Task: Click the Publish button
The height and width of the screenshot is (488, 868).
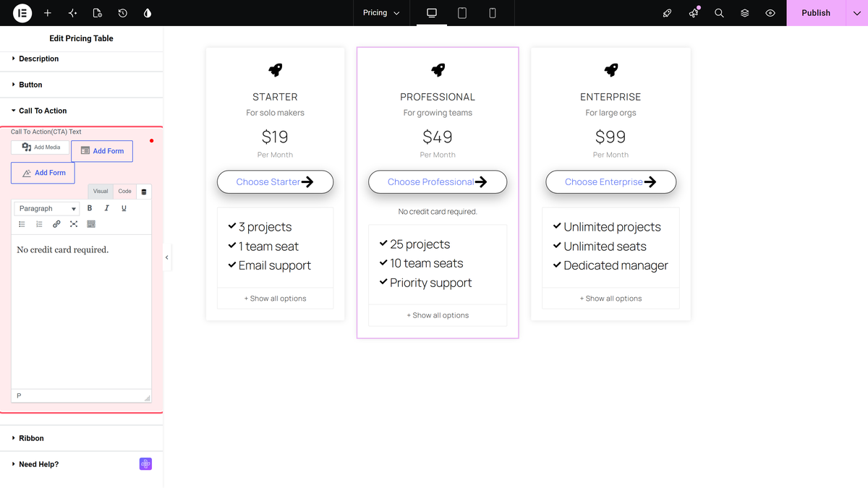Action: (816, 13)
